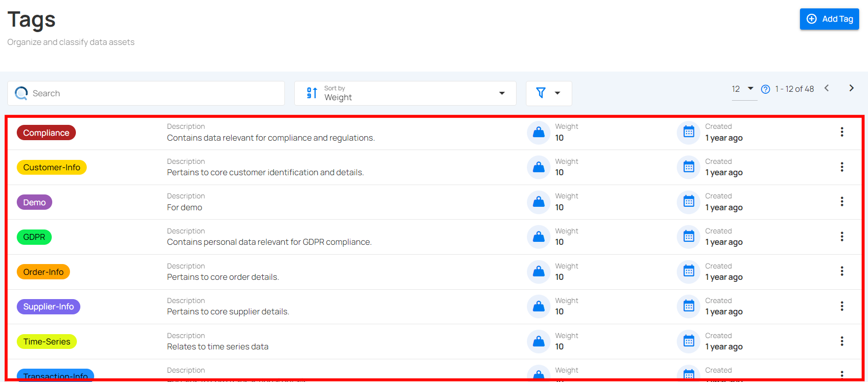Click the weight icon in GDPR row
This screenshot has height=382, width=868.
tap(539, 237)
